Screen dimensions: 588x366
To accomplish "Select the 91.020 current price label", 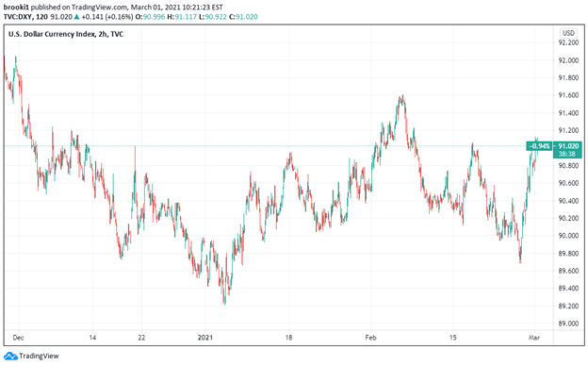I will click(x=568, y=146).
